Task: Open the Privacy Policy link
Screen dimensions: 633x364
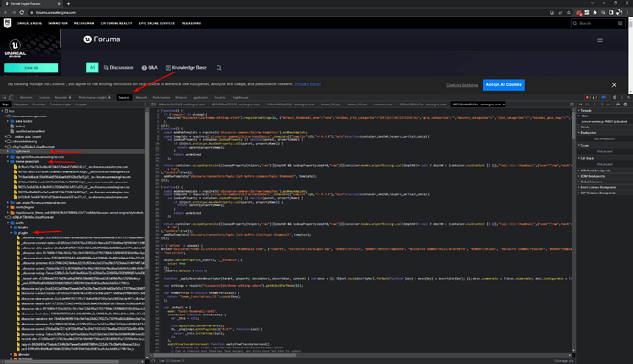Action: click(x=308, y=84)
